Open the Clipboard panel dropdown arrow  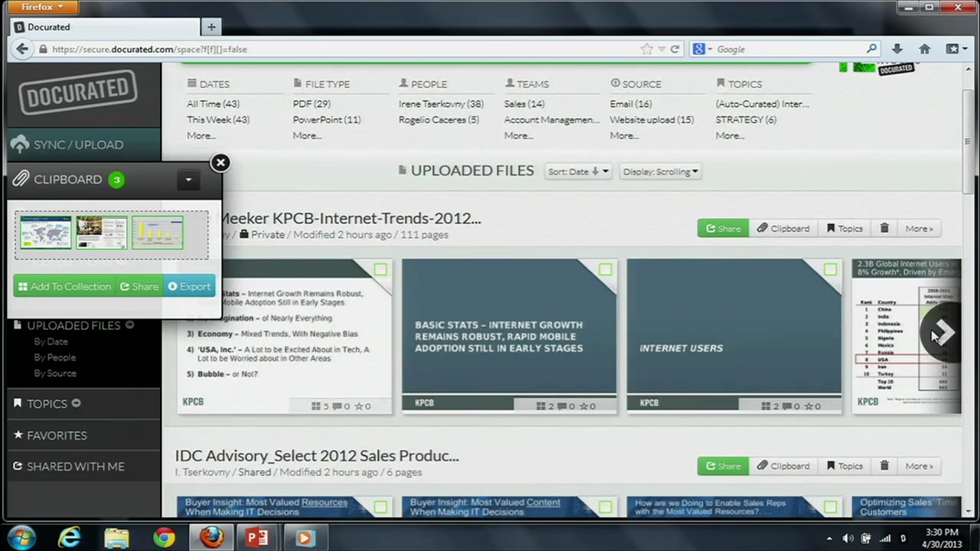tap(188, 180)
